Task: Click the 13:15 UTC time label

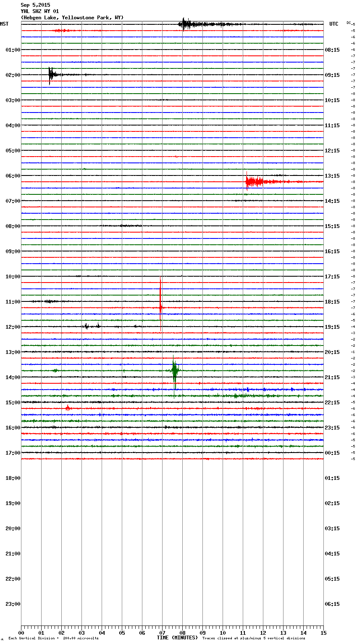Action: (x=332, y=176)
